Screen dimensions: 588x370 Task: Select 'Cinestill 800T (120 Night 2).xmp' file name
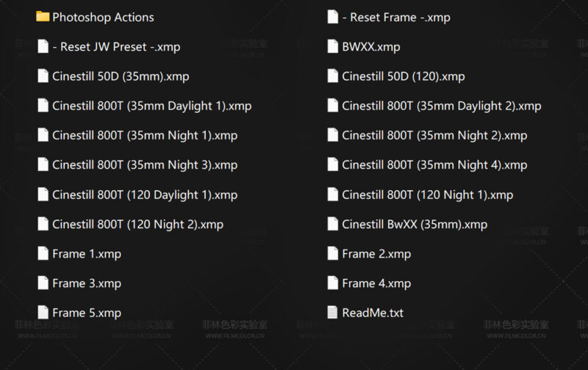pos(137,225)
